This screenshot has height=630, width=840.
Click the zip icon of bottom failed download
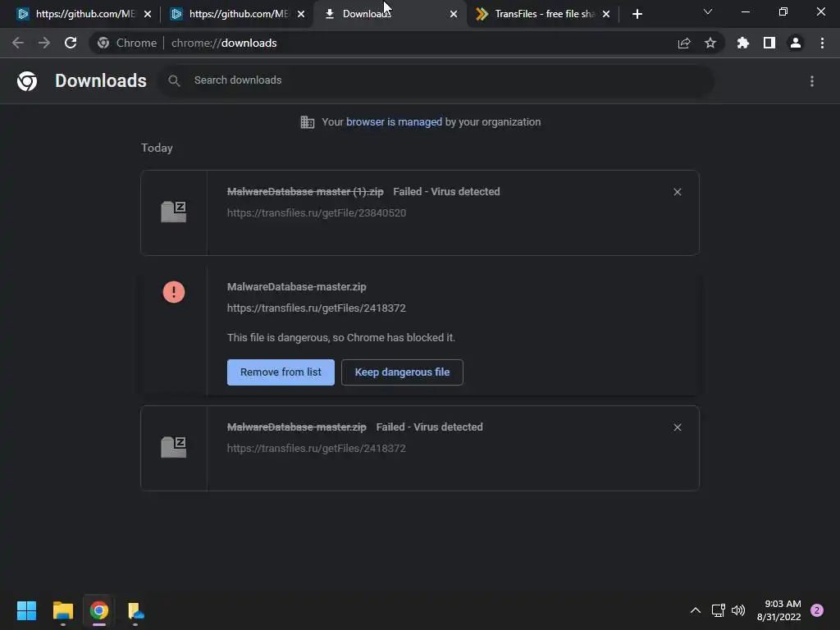pos(174,447)
